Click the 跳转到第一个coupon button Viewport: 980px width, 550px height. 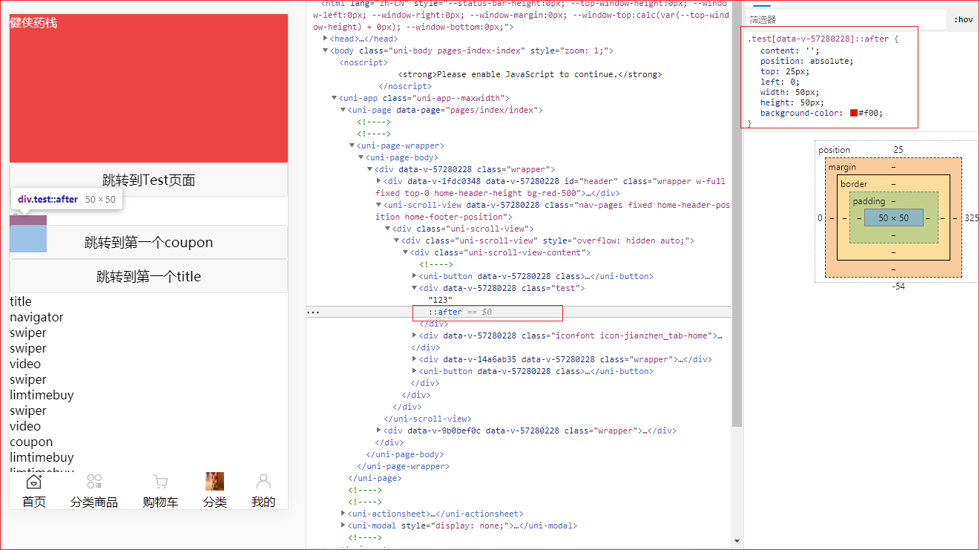[148, 242]
